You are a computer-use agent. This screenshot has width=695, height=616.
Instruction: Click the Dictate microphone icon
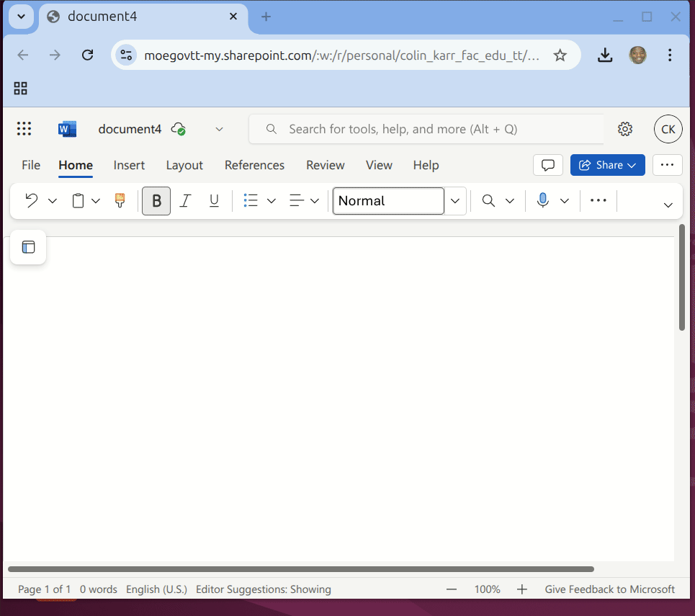coord(543,201)
